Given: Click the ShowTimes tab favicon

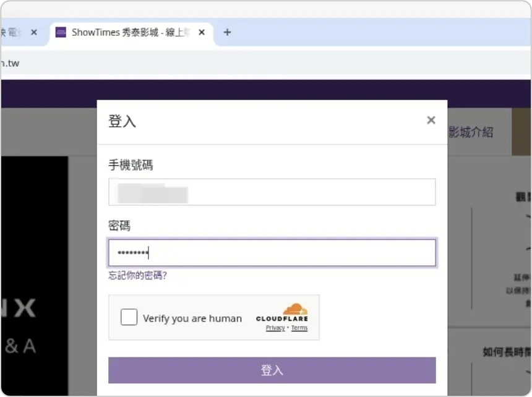Looking at the screenshot, I should pyautogui.click(x=61, y=32).
